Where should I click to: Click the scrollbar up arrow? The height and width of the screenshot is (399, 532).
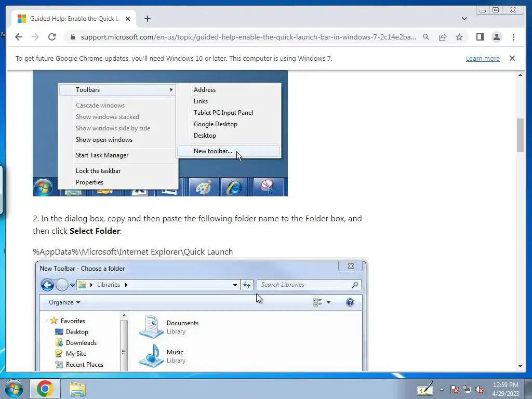point(520,75)
